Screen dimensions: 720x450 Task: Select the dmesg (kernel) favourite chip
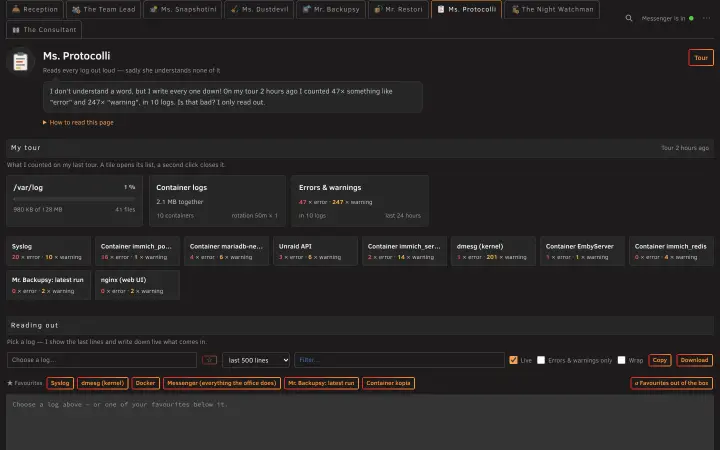tap(102, 383)
